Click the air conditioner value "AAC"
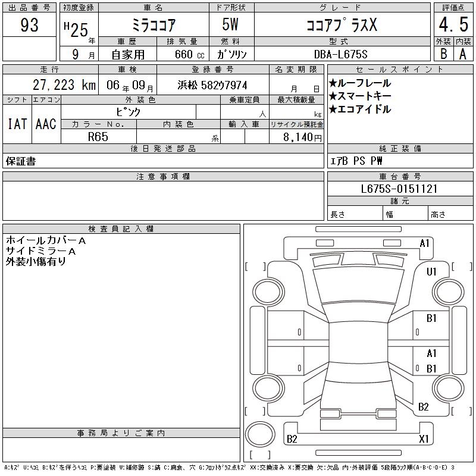This screenshot has height=476, width=476. tap(46, 124)
